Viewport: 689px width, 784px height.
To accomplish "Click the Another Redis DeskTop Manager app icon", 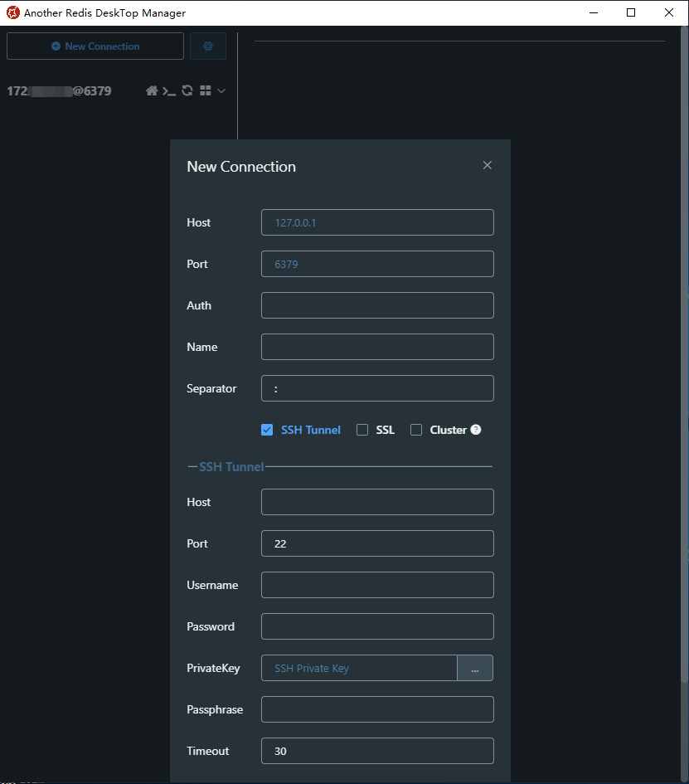I will (13, 13).
